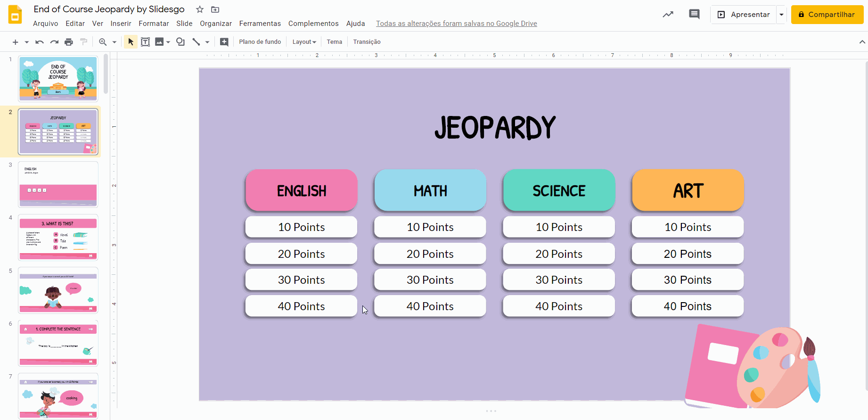Open the Google Slides home logo
The image size is (868, 420).
click(x=15, y=15)
